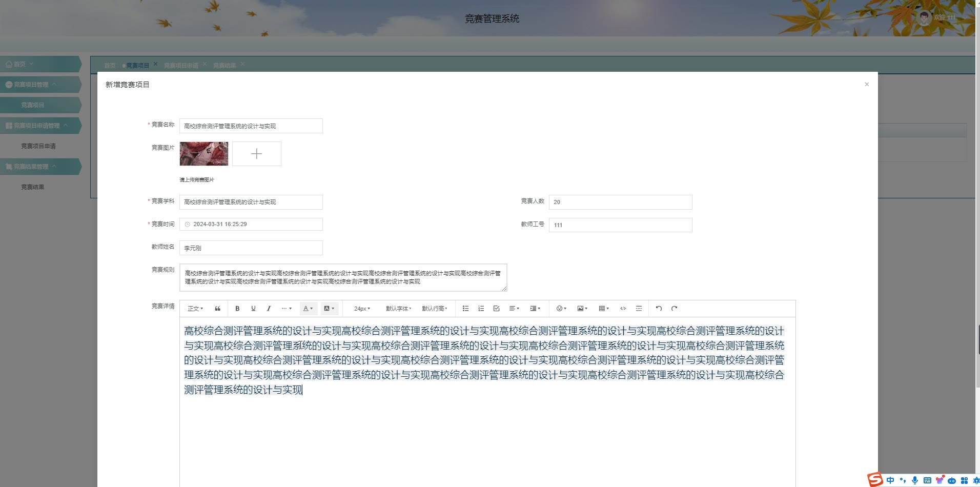Screen dimensions: 980x487
Task: Redo the last editor change
Action: tap(675, 309)
